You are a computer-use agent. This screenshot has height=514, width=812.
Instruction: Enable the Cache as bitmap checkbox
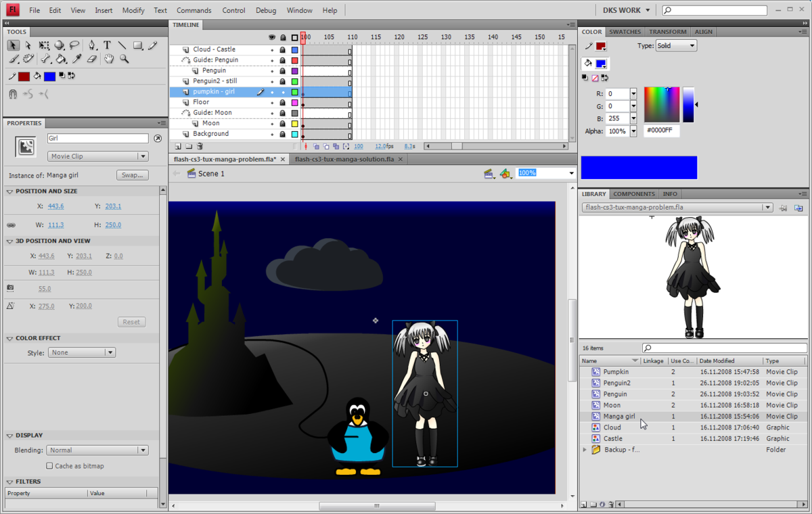(x=49, y=465)
